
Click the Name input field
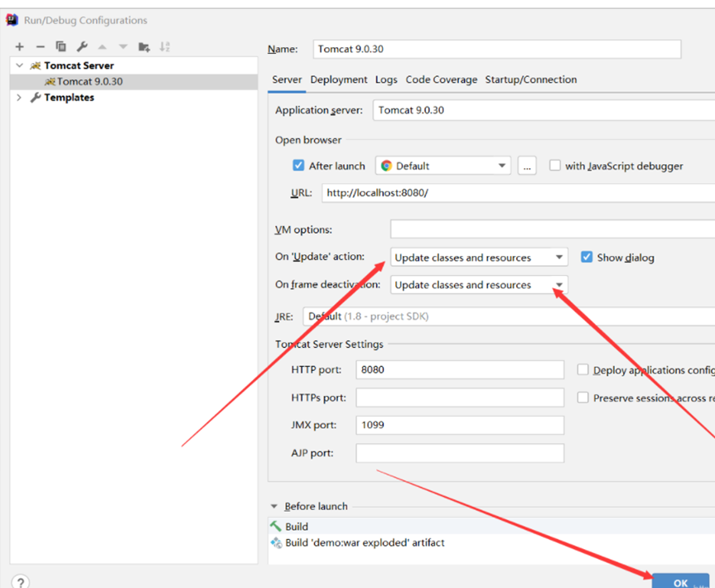tap(497, 49)
